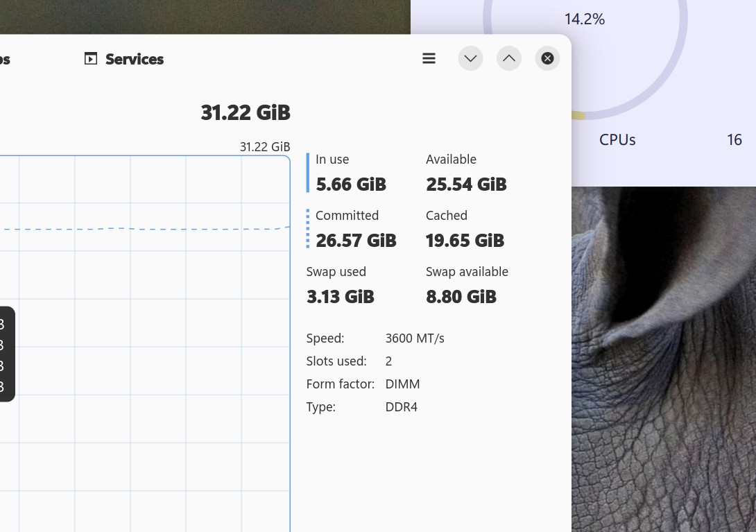Open the hamburger main menu
Viewport: 756px width, 532px height.
[429, 59]
